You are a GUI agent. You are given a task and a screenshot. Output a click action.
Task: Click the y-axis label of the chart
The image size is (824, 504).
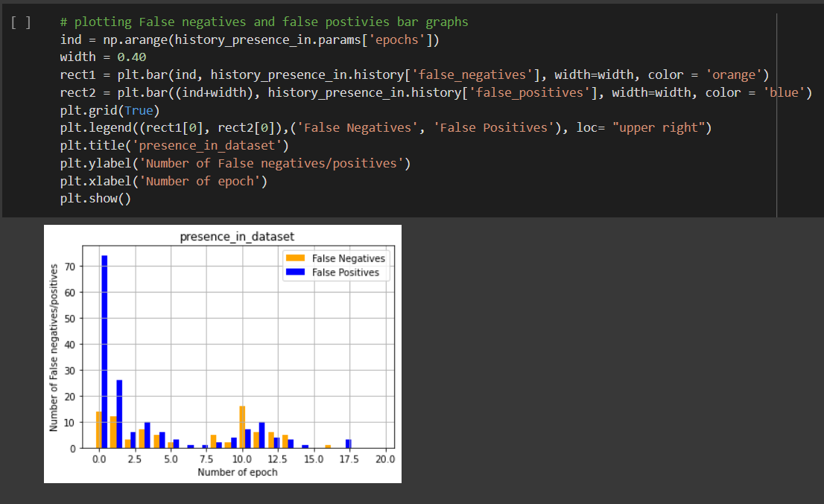click(x=54, y=348)
